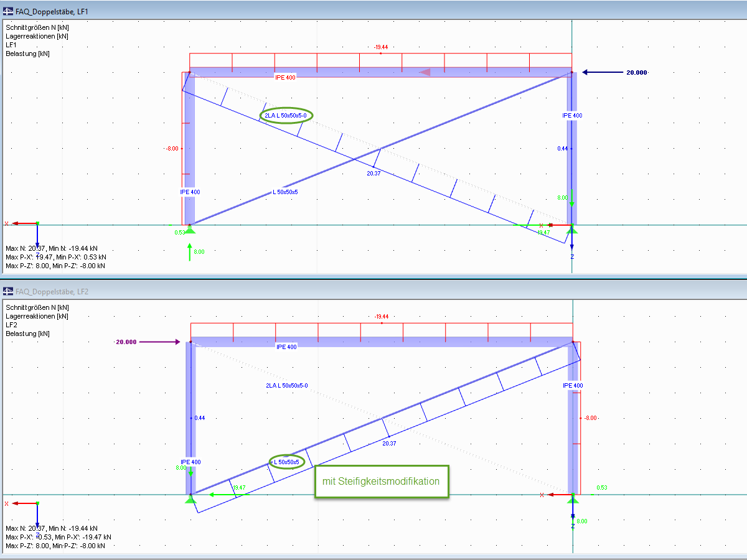747x560 pixels.
Task: Select the -19.44 value above LF2 beam
Action: (382, 316)
